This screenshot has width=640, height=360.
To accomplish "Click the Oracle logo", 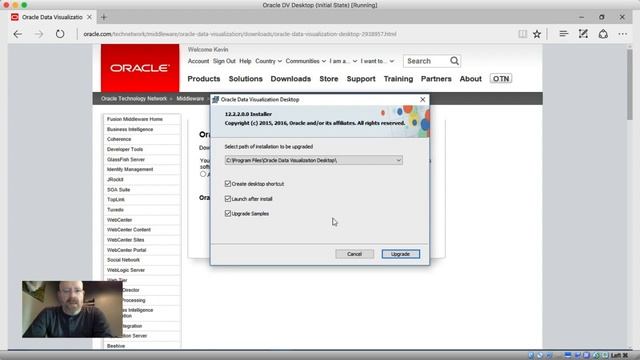I will [x=140, y=68].
